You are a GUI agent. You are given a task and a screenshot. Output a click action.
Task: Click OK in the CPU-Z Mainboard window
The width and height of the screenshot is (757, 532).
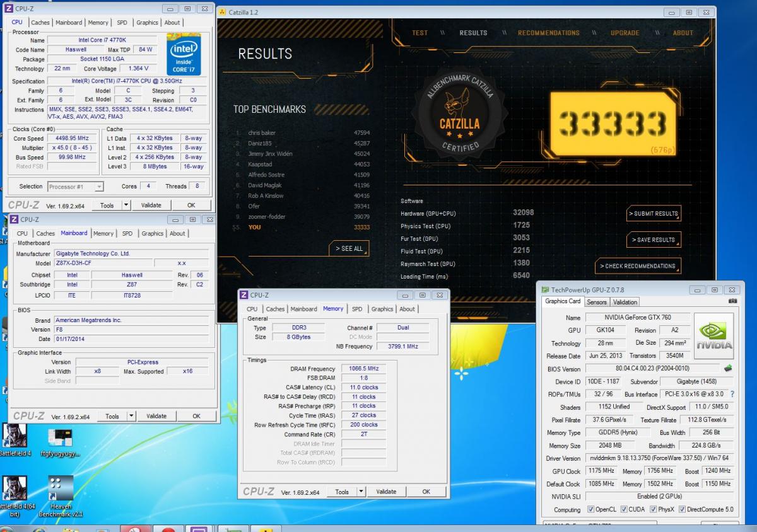pos(196,416)
